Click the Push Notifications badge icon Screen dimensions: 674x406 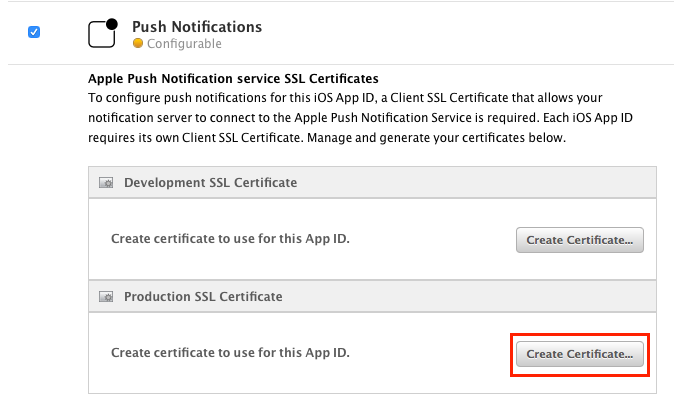pyautogui.click(x=103, y=33)
